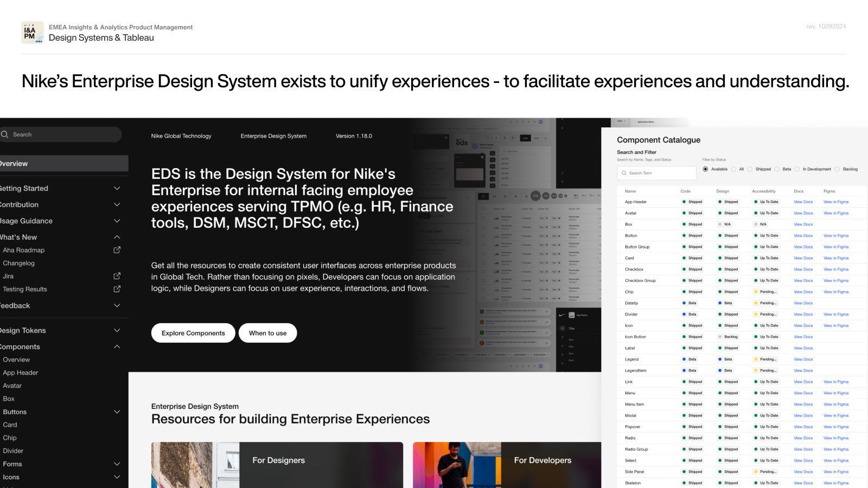Viewport: 868px width, 488px height.
Task: Open View Docs for App Header
Action: coord(803,202)
